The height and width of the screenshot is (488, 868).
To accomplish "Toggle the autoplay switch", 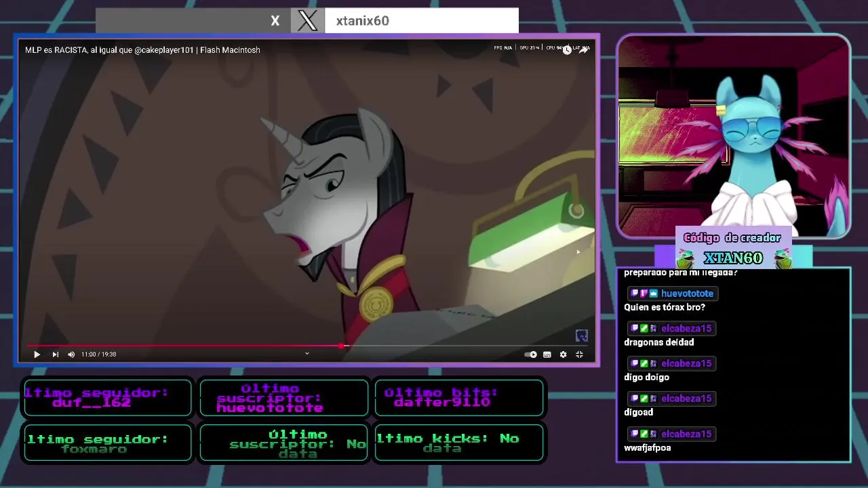I will click(531, 354).
